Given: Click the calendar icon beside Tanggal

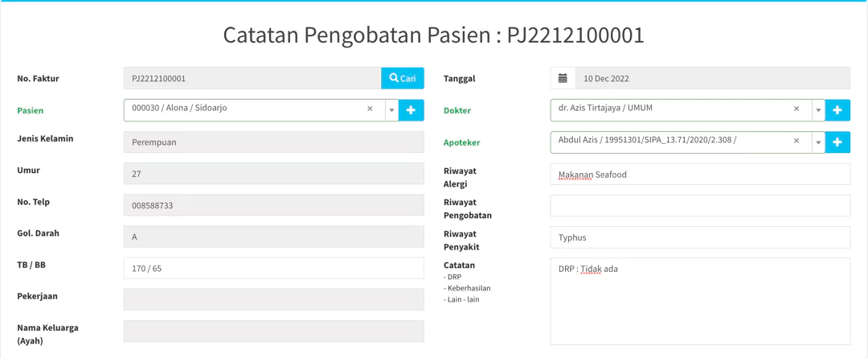Looking at the screenshot, I should pyautogui.click(x=563, y=78).
